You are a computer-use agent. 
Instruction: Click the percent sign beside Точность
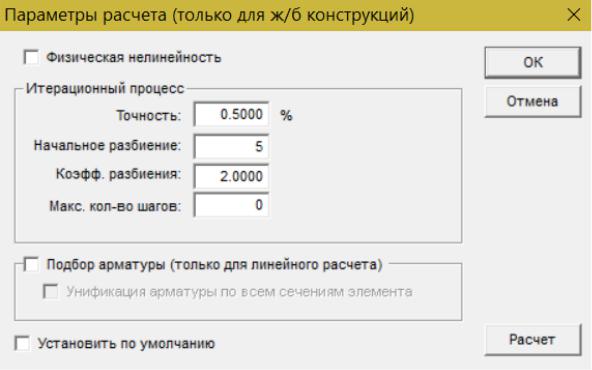pos(286,115)
